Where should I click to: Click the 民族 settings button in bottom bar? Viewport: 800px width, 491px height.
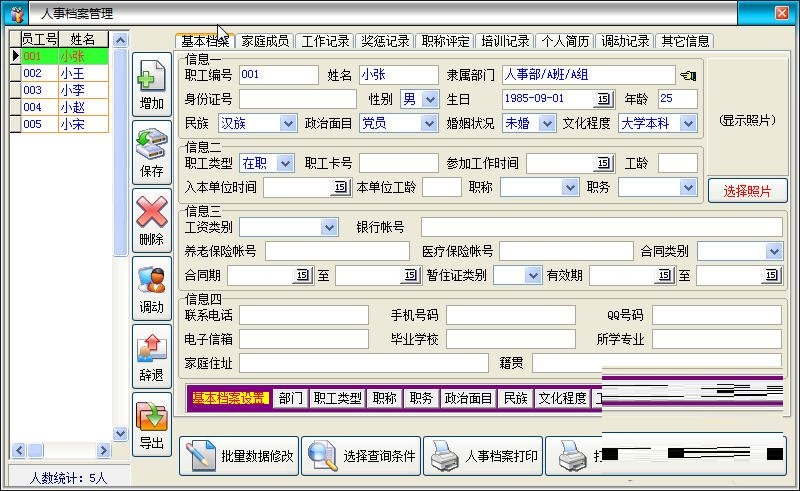516,398
